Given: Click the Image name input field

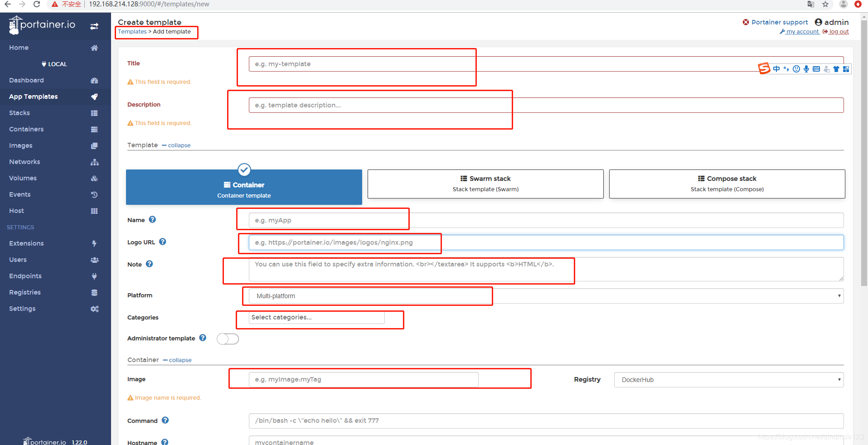Looking at the screenshot, I should 364,380.
